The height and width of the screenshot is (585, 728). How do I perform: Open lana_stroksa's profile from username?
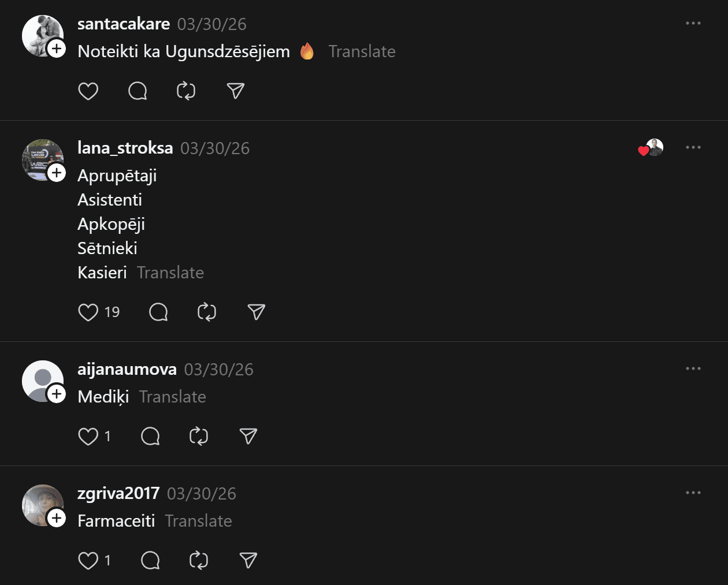point(125,148)
